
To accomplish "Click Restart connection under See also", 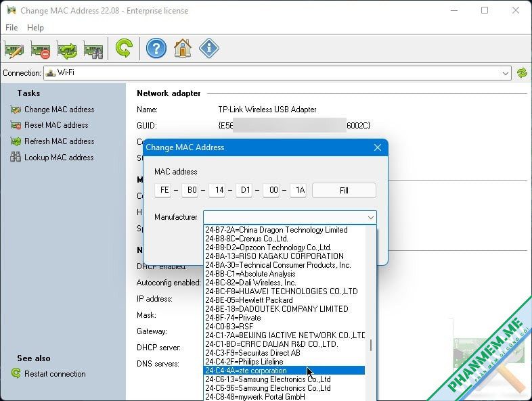I will tap(48, 373).
